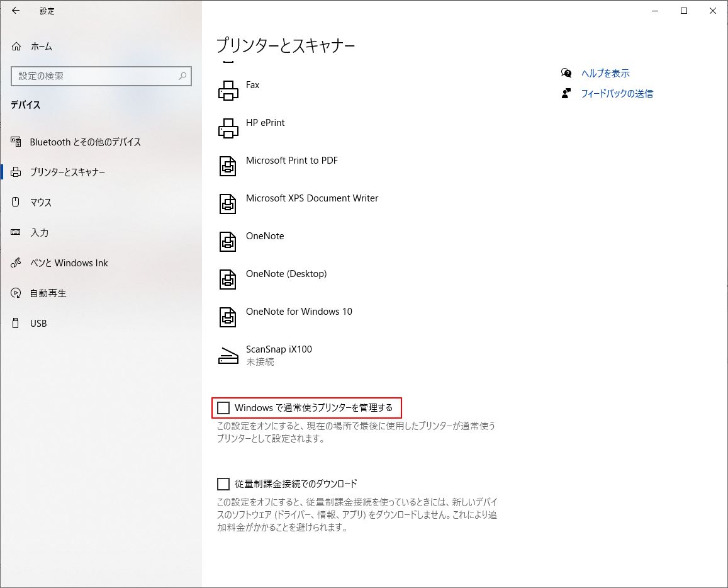Open ペンと Windows Ink settings

(69, 263)
